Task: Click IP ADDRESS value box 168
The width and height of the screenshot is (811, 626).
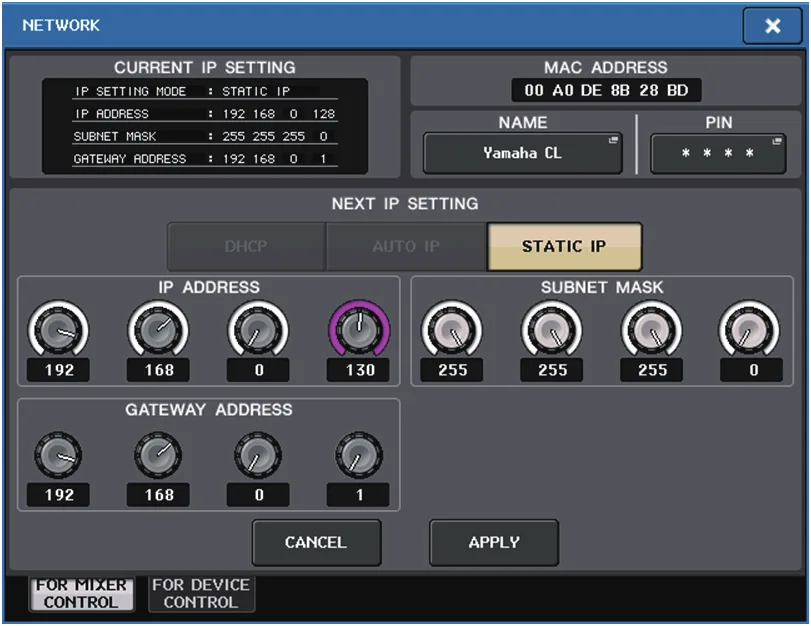Action: 158,370
